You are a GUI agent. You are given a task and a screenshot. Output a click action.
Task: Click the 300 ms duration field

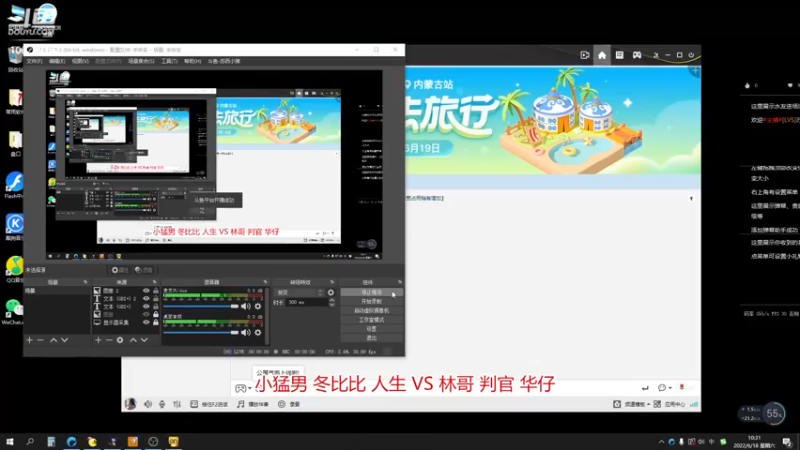306,303
